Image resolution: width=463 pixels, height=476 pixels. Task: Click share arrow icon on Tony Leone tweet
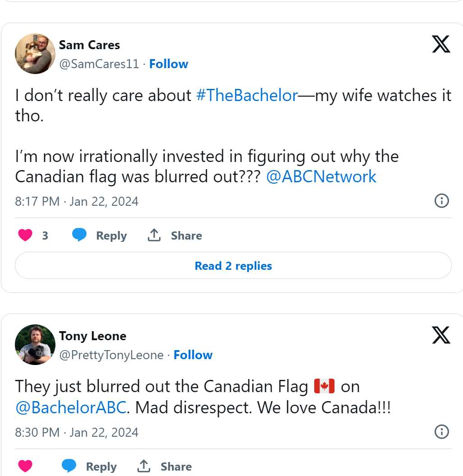coord(144,466)
